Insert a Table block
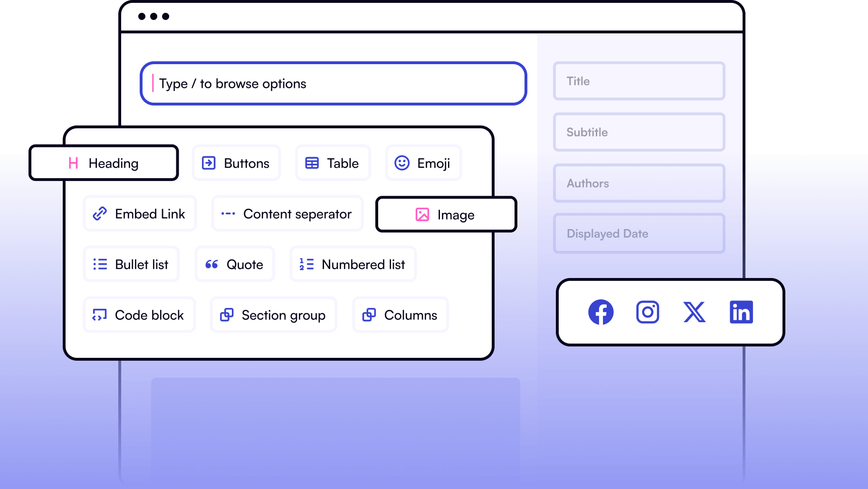 pos(333,163)
